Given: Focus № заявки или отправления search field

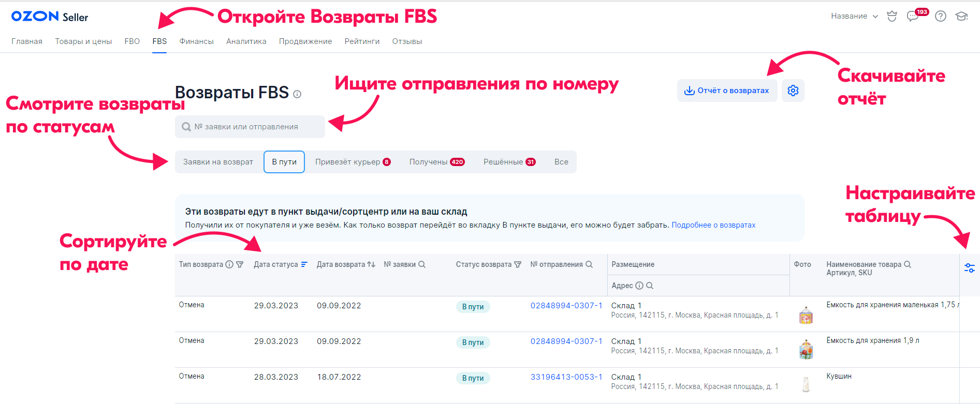Looking at the screenshot, I should (250, 127).
